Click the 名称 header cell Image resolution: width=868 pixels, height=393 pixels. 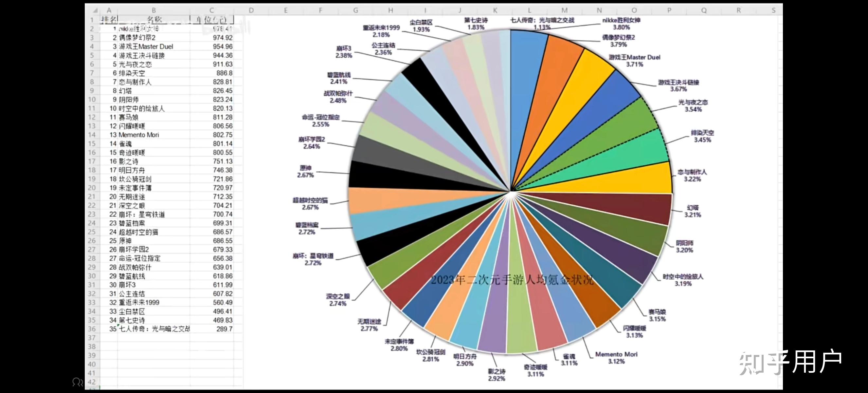(x=154, y=20)
